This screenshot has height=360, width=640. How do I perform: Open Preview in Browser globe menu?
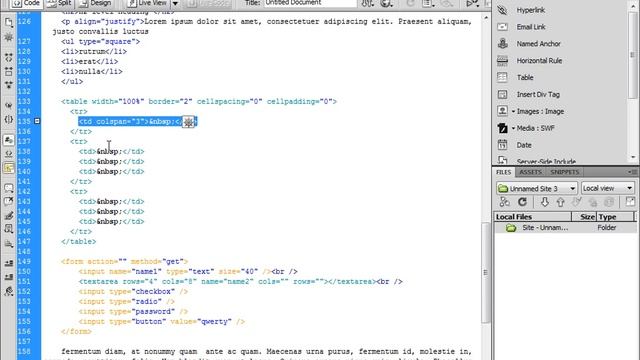point(386,3)
